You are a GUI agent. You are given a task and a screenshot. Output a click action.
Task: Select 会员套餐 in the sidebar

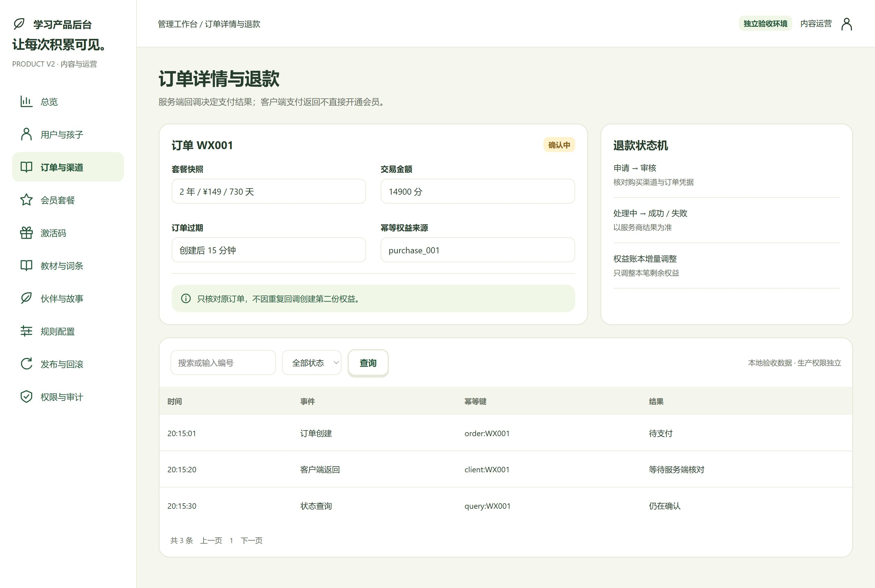pyautogui.click(x=68, y=200)
